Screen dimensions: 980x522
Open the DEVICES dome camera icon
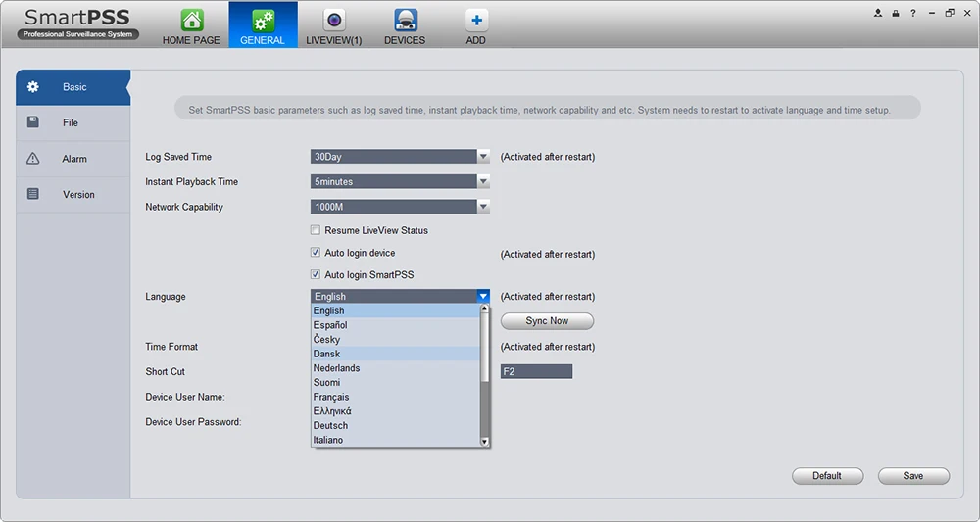406,20
